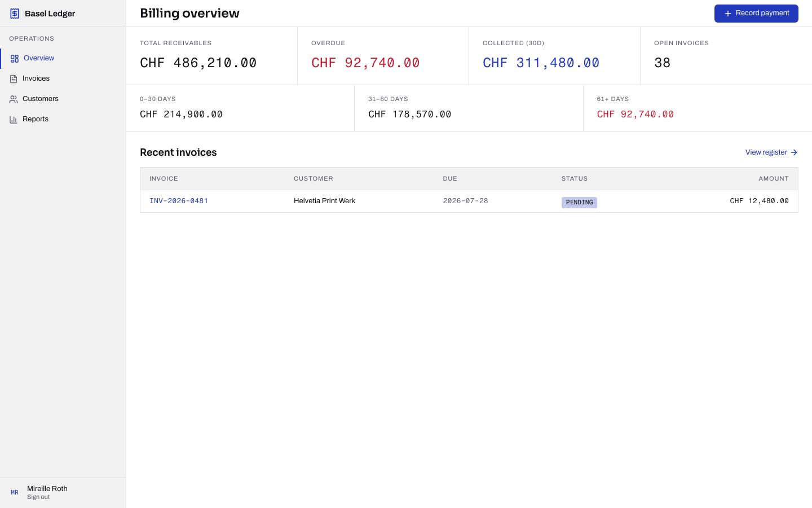Click the Basel Ledger brand name

pos(50,14)
